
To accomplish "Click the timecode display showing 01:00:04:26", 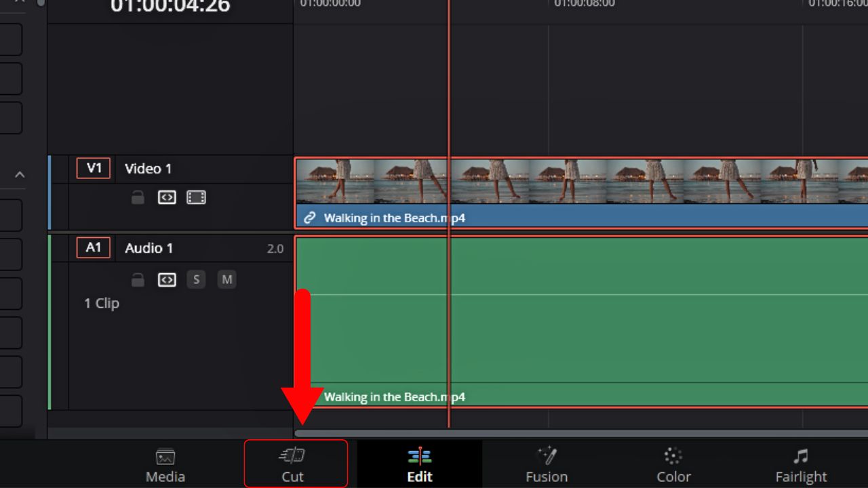I will coord(169,7).
